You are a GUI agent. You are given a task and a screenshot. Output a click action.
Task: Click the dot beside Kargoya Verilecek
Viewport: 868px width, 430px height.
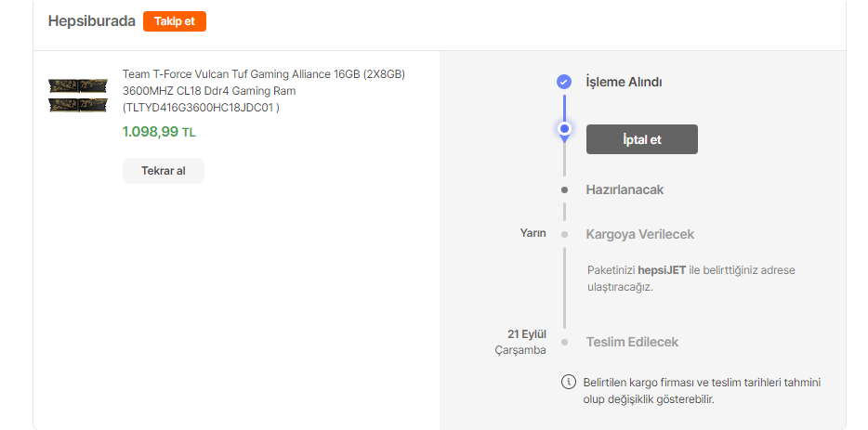click(x=564, y=234)
